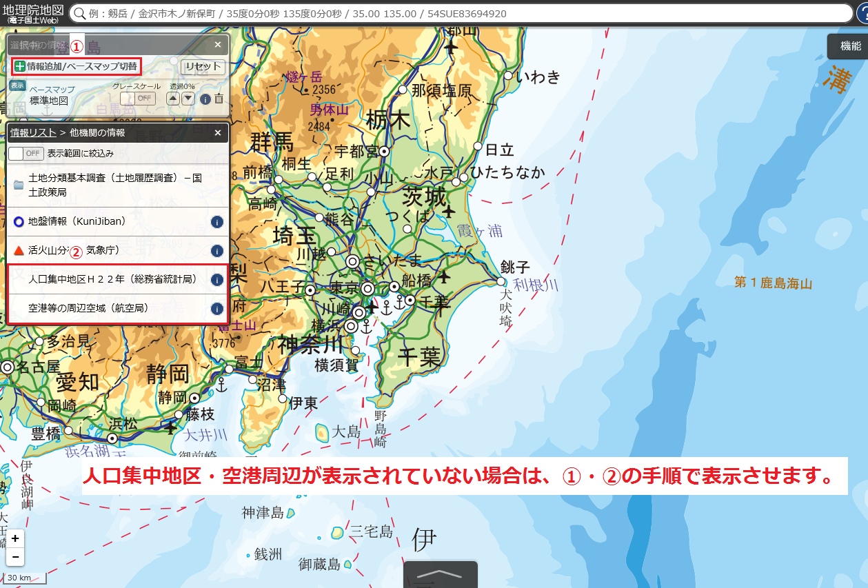Toggle the グレースケール OFF switch

tap(138, 98)
